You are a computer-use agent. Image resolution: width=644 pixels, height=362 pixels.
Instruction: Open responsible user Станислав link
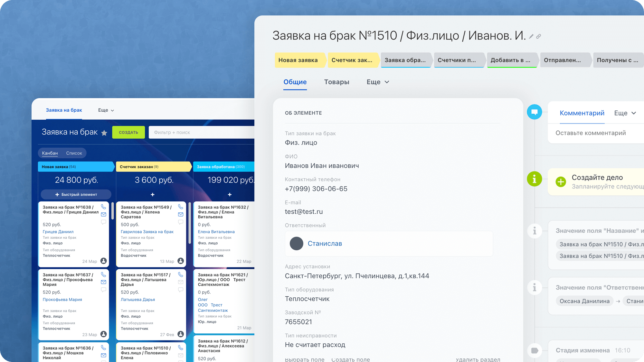click(325, 244)
